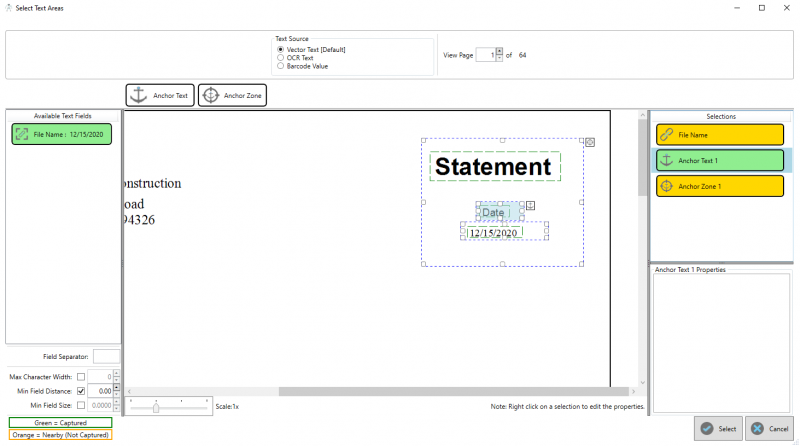Click the File Name : 12/15/2020 available field
The image size is (800, 446).
(x=61, y=134)
